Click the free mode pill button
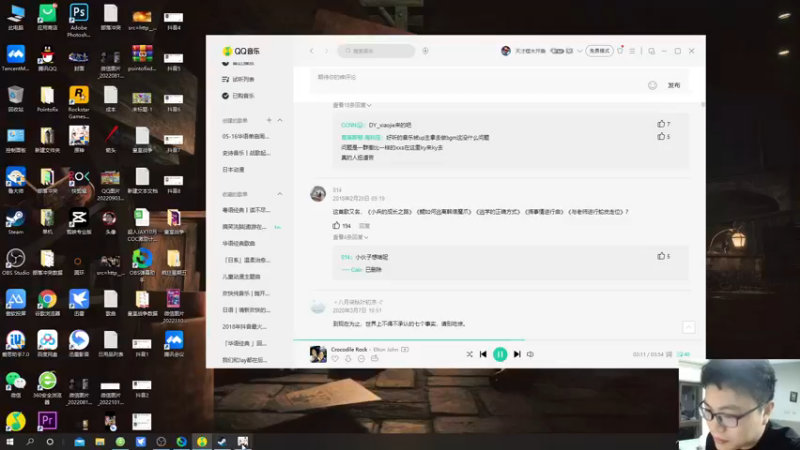The image size is (800, 450). [x=599, y=51]
